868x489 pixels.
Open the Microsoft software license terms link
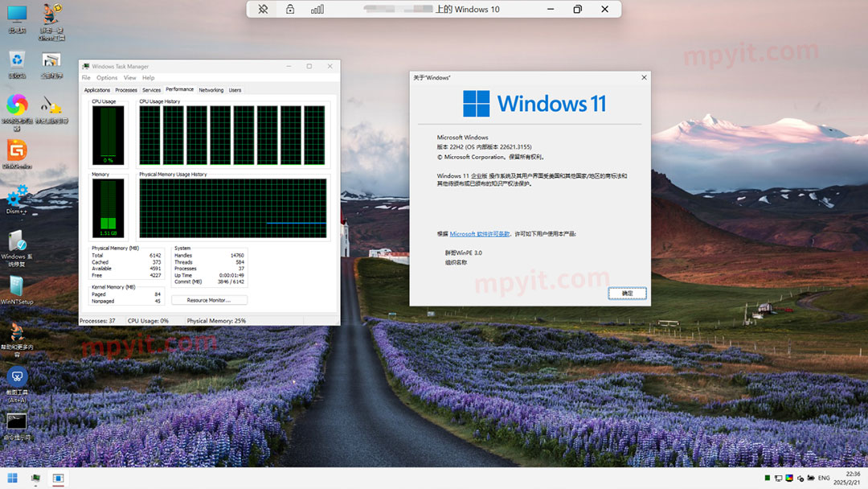[479, 234]
